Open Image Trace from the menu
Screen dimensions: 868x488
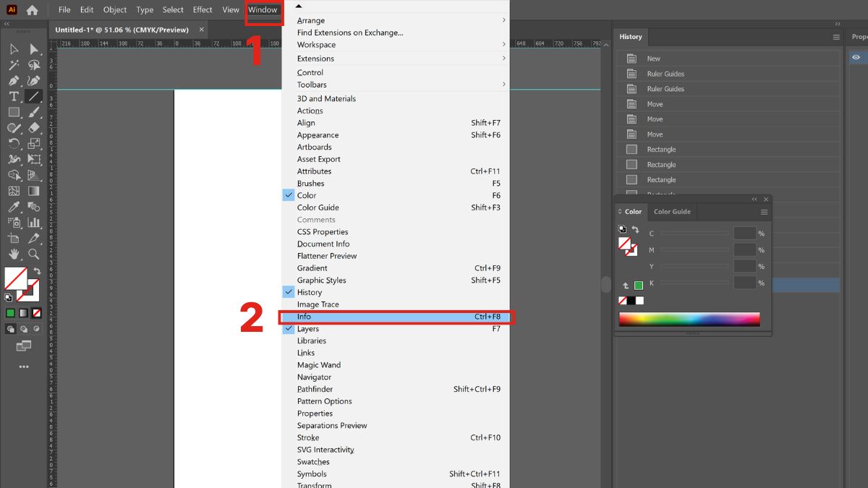(x=396, y=304)
